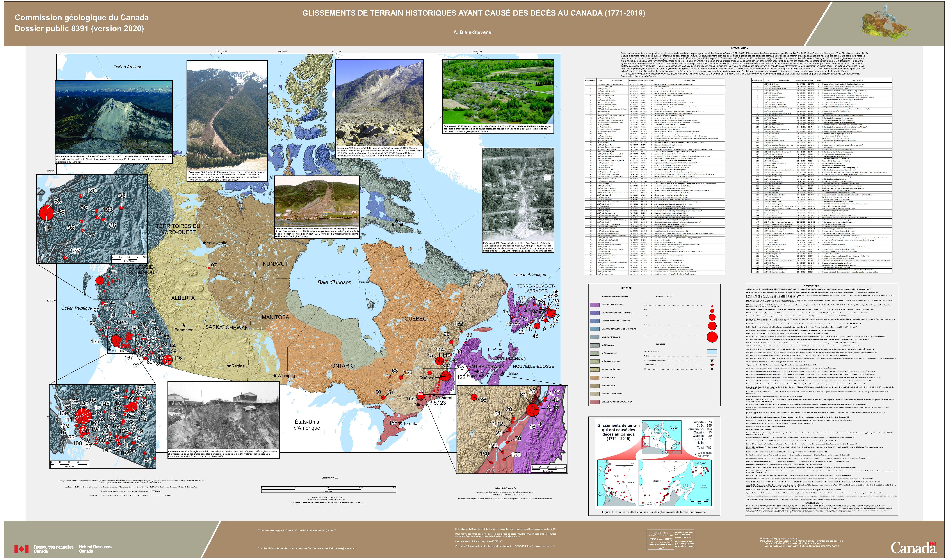This screenshot has width=947, height=560.
Task: Click the Québec region inset map
Action: point(512,429)
